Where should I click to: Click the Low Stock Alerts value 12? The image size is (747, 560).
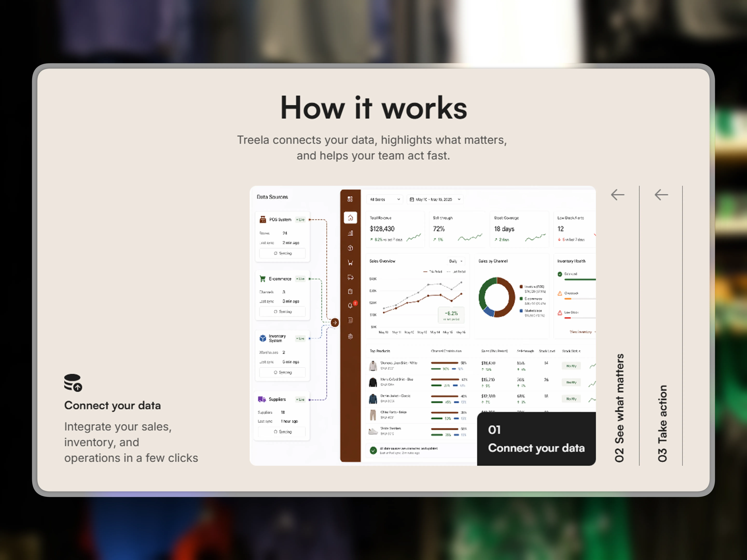point(561,229)
